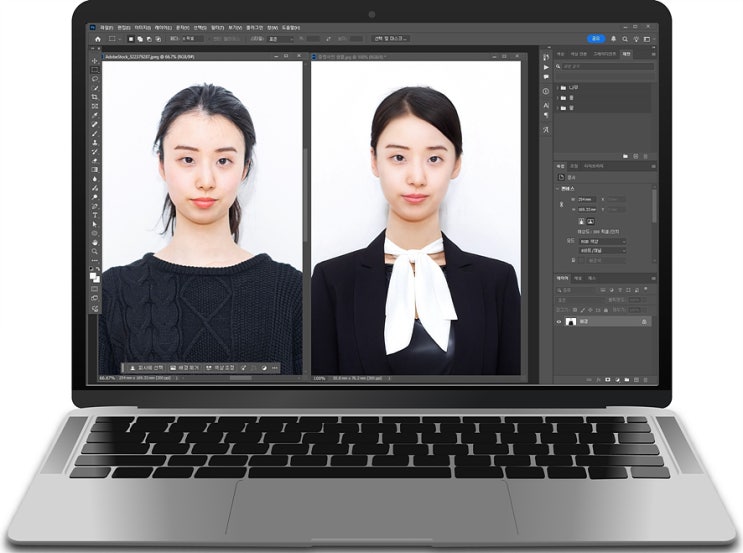Select the Move tool
Viewport: 743px width, 553px height.
[x=95, y=61]
